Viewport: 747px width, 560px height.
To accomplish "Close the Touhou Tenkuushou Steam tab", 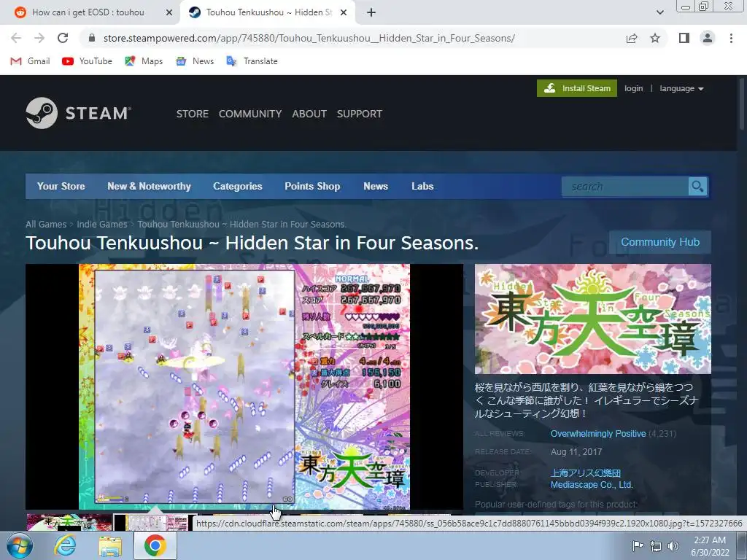I will point(343,12).
